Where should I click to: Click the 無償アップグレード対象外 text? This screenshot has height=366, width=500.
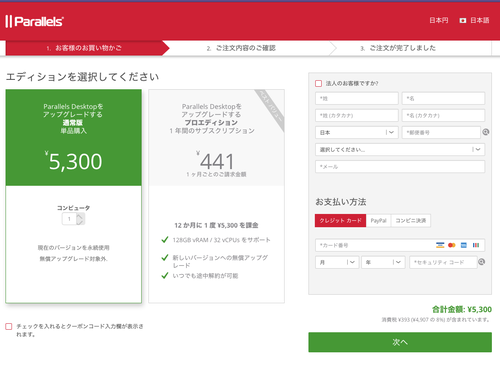(x=73, y=259)
